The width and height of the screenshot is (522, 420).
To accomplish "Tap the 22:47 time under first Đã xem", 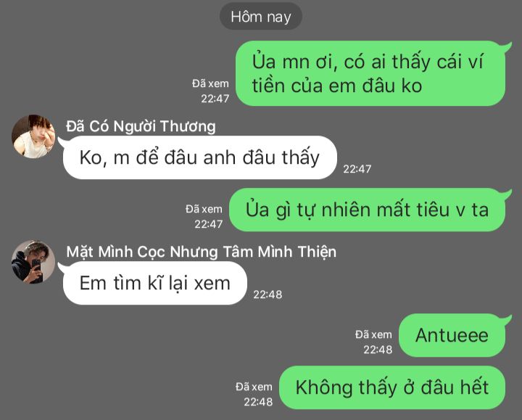I will click(215, 99).
